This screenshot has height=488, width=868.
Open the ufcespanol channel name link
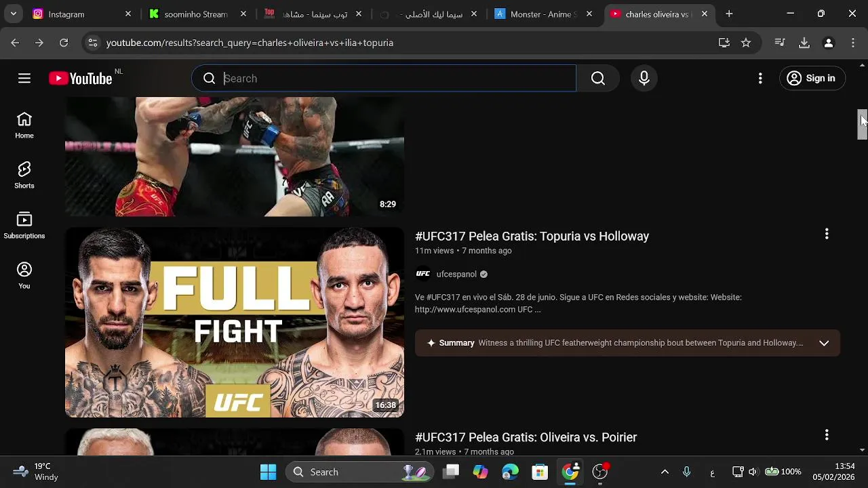456,274
